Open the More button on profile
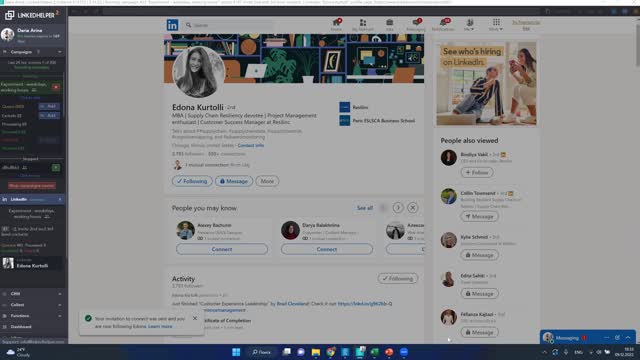 pyautogui.click(x=267, y=181)
